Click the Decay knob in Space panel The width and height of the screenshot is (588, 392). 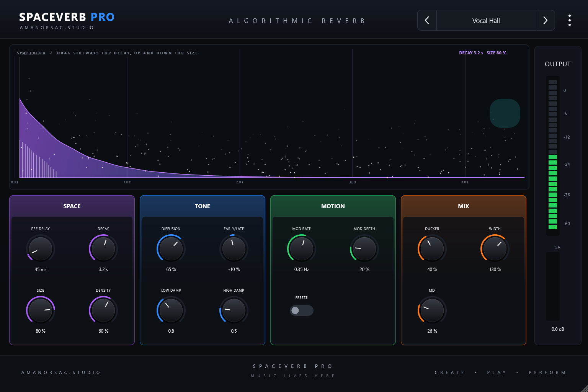point(103,248)
